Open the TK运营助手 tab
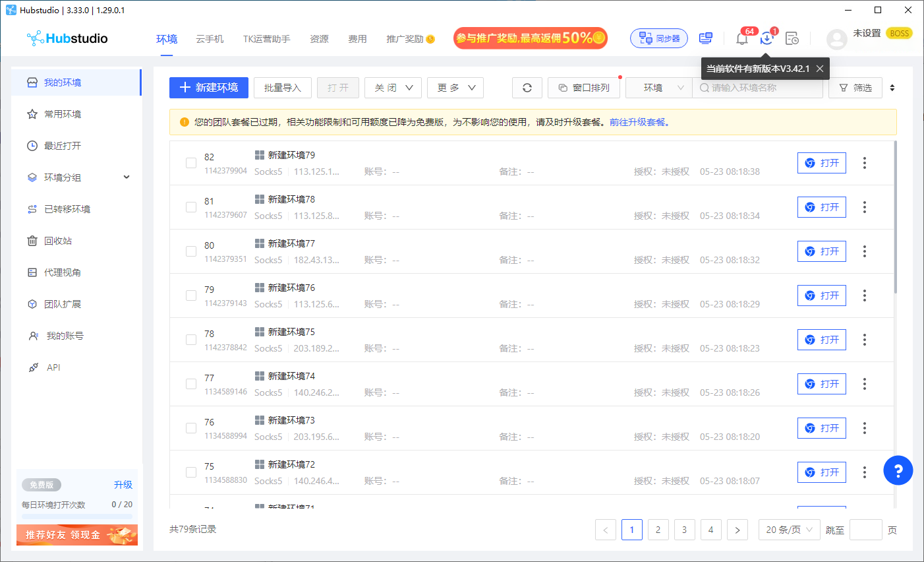Viewport: 924px width, 562px height. click(x=266, y=39)
